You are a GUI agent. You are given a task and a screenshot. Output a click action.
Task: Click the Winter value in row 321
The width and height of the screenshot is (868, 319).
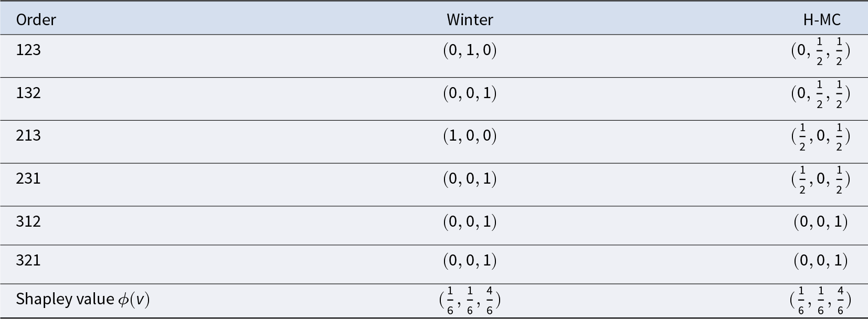[470, 261]
